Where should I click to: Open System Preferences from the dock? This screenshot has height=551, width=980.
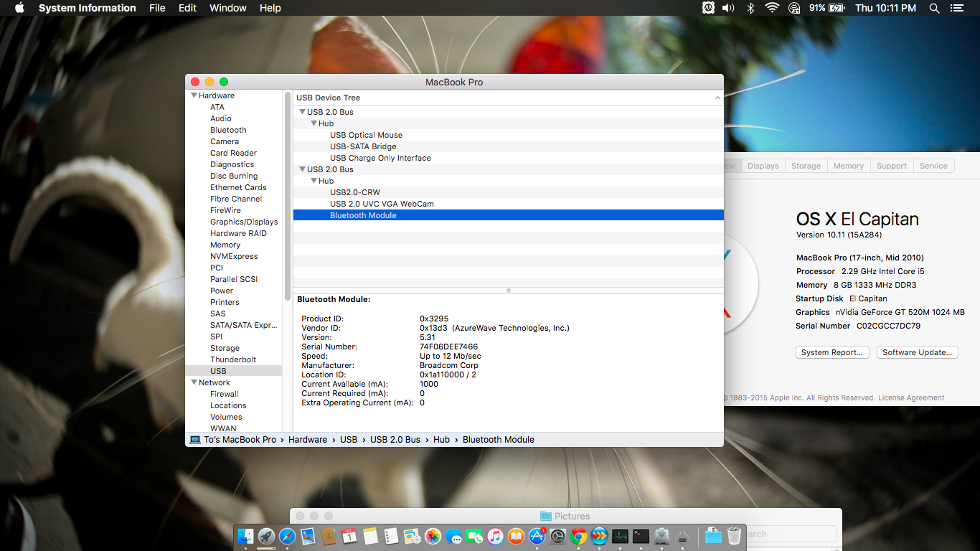[x=557, y=536]
